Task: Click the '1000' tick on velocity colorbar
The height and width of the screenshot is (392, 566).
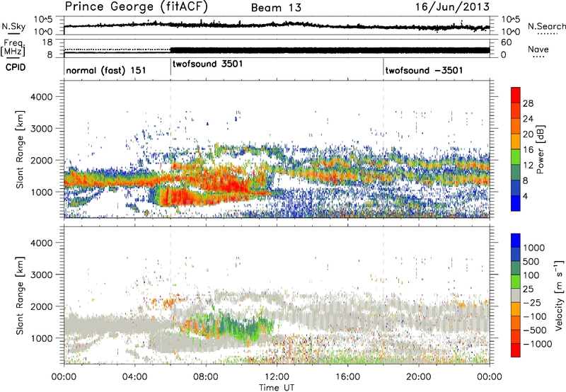Action: pos(534,248)
